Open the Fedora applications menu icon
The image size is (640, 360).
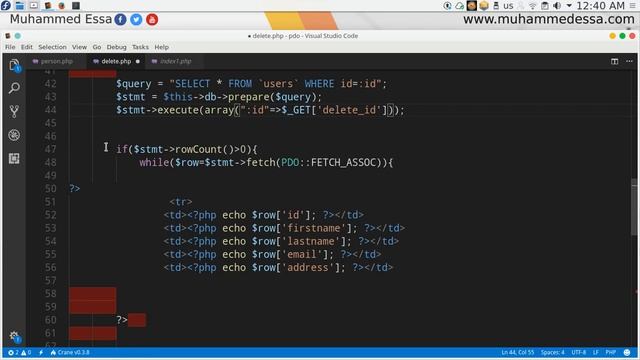[x=6, y=5]
